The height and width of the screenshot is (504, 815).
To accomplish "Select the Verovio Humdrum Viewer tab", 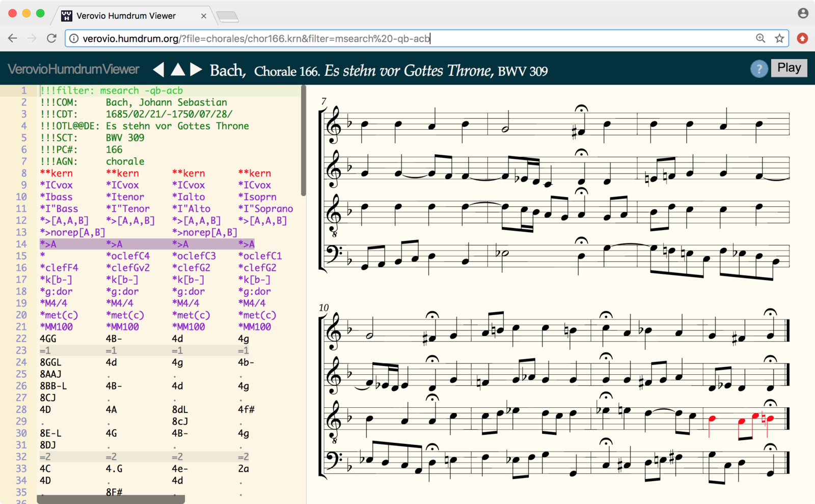I will click(126, 16).
